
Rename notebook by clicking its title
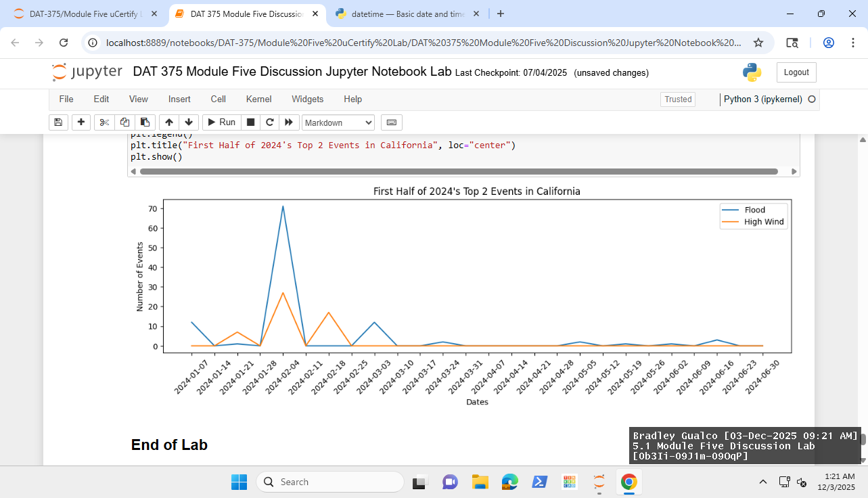(292, 72)
